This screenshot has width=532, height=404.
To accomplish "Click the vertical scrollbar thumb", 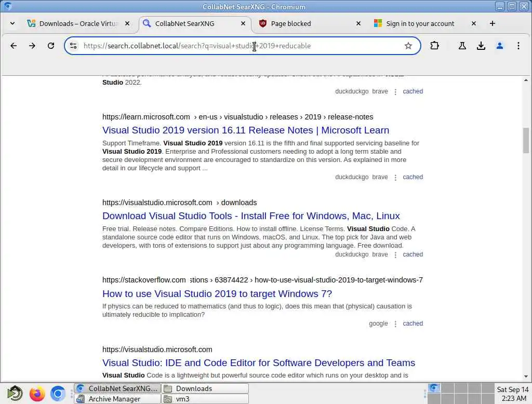I will click(526, 140).
